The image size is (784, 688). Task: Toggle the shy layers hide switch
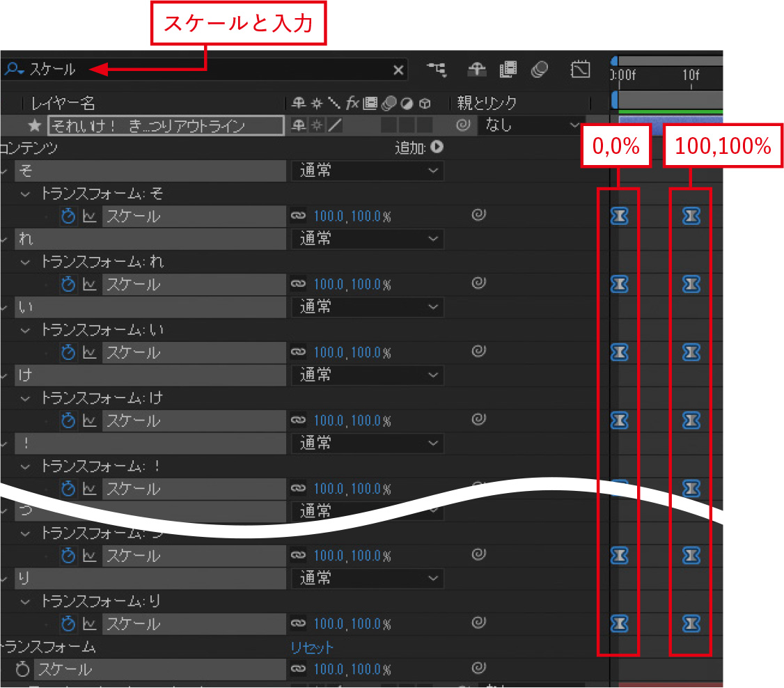point(477,69)
